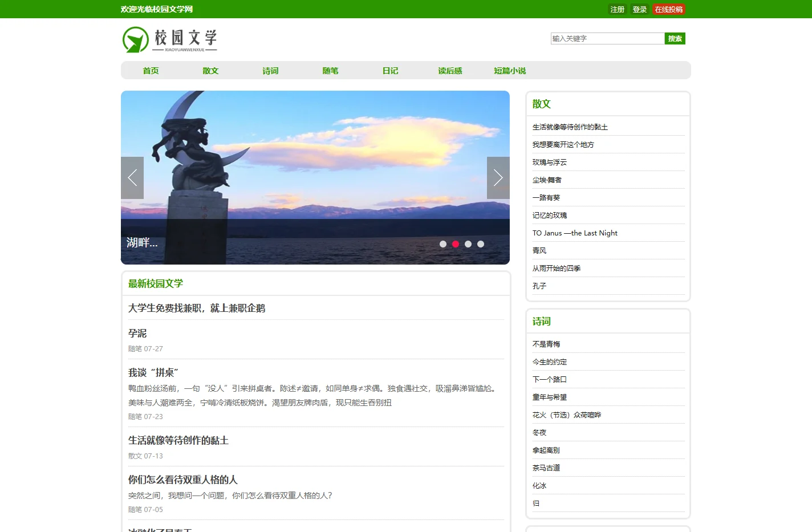Open sidebar item 记忆的玫瑰

(550, 216)
